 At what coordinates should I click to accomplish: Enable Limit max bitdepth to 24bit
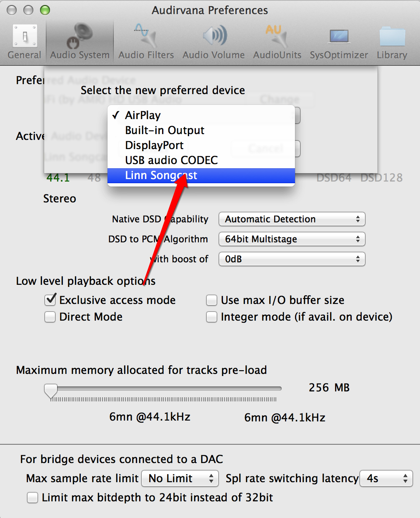pos(32,498)
